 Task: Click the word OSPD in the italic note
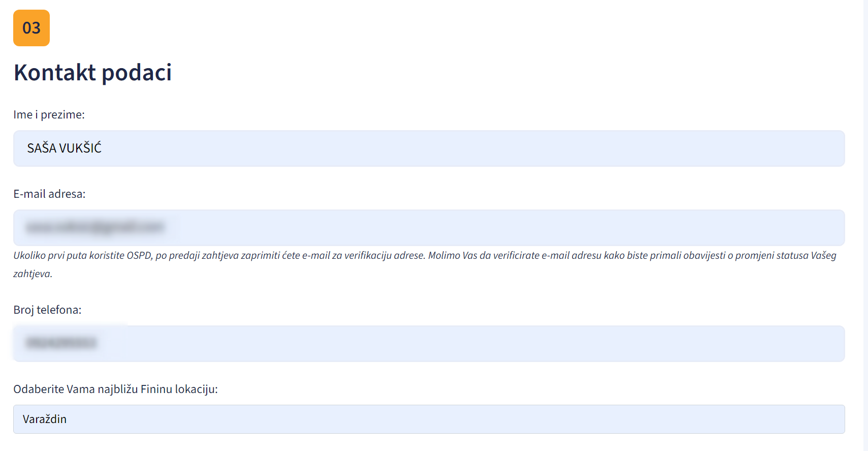tap(139, 256)
